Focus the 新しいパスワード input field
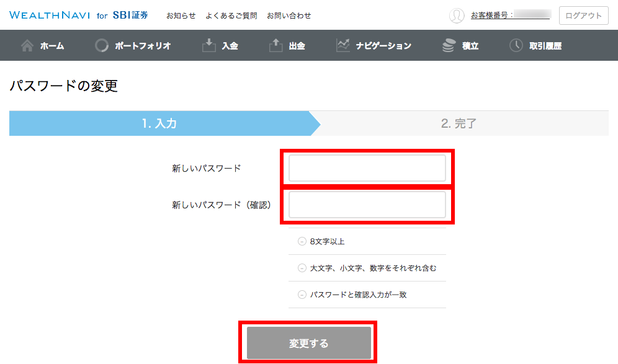618x364 pixels. point(367,168)
